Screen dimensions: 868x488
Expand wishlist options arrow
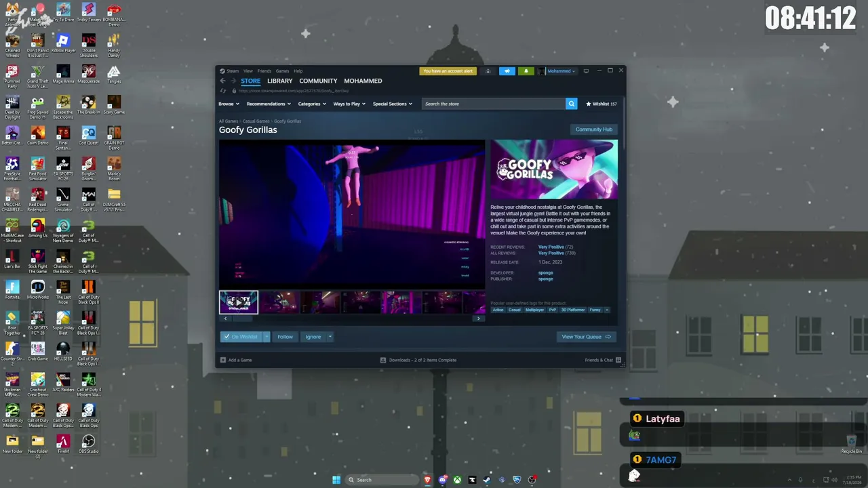coord(267,337)
